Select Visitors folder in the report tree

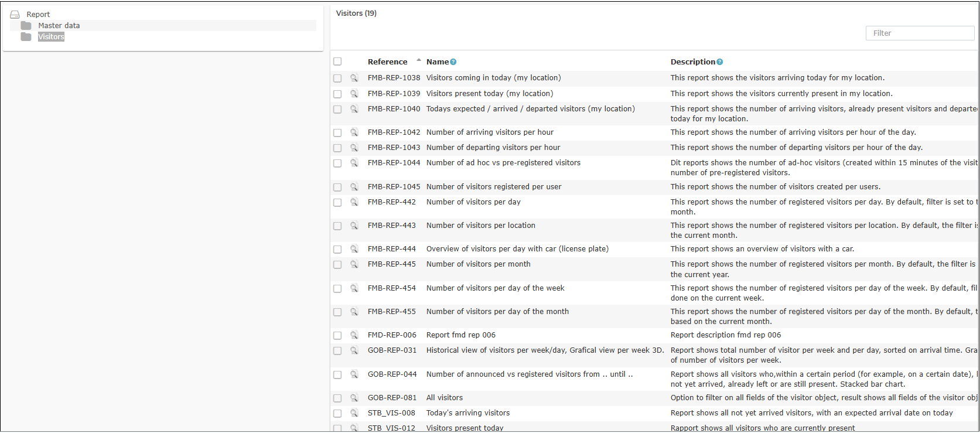click(x=51, y=37)
